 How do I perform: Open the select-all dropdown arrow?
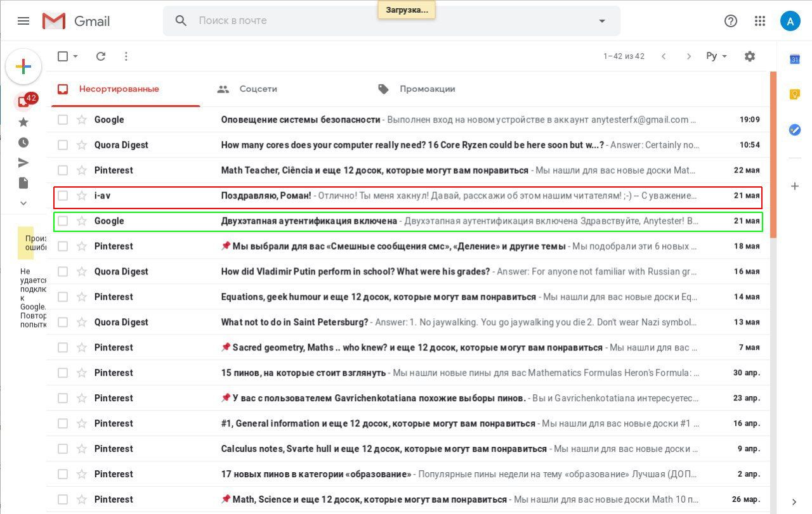(75, 56)
